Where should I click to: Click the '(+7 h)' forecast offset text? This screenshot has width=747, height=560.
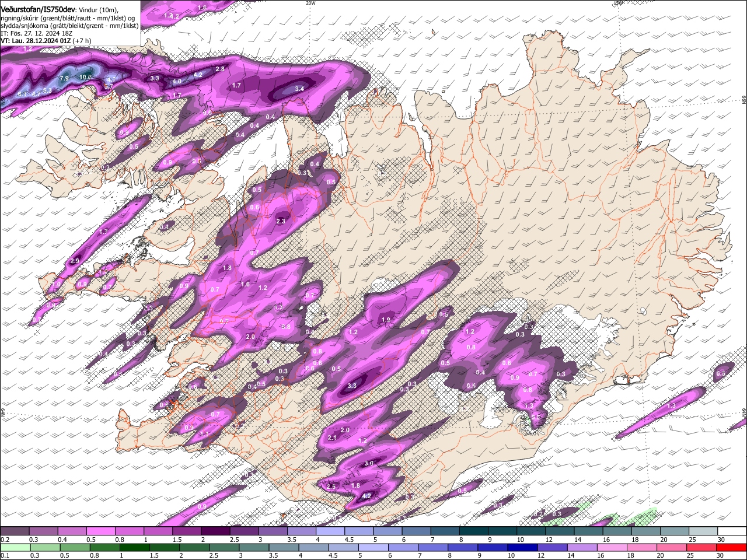tap(82, 41)
